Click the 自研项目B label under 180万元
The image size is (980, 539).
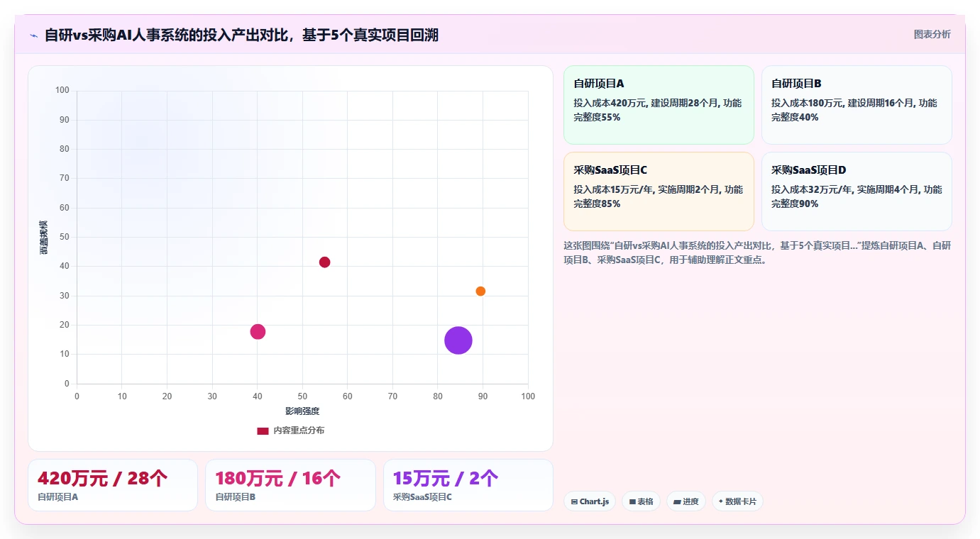tap(235, 497)
